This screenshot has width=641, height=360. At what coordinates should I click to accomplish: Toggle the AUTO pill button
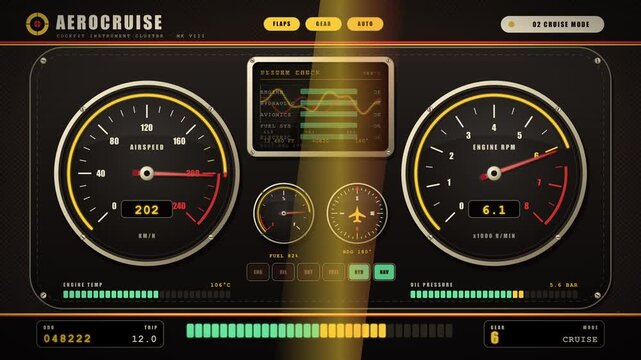[365, 24]
